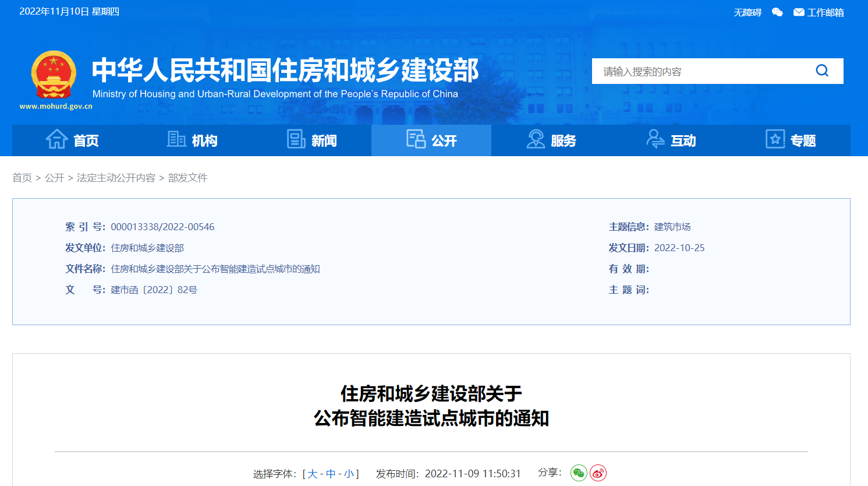Share via green WeChat icon
This screenshot has width=868, height=486.
(x=579, y=473)
